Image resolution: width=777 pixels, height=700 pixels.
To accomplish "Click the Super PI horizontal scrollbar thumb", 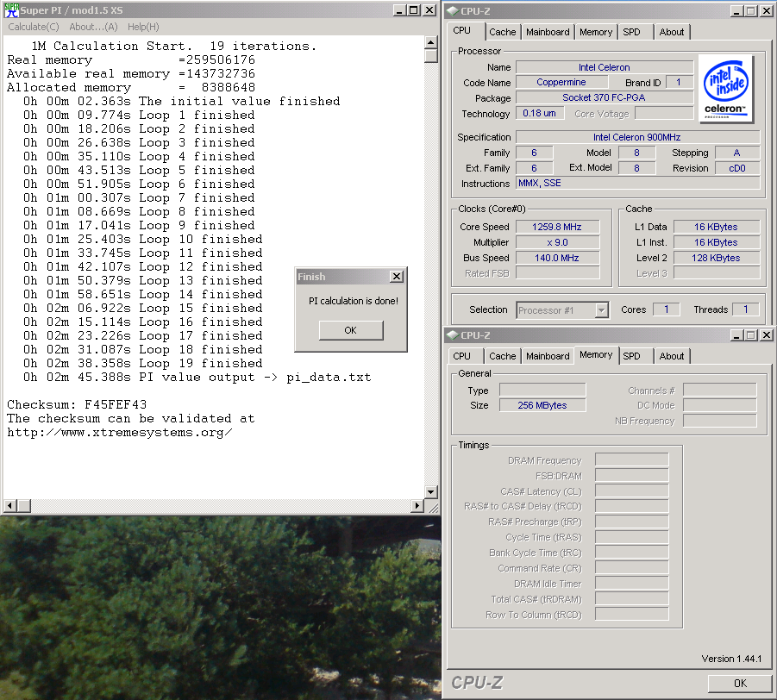I will (24, 506).
